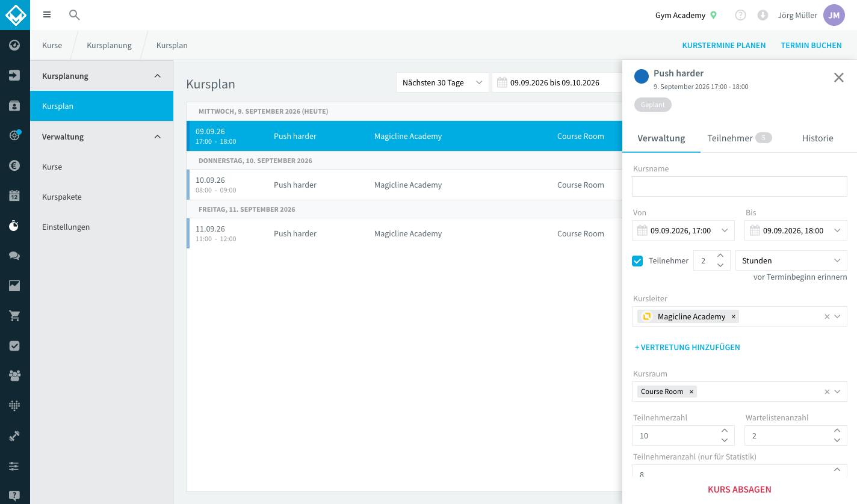Open the Bis date-time dropdown
The image size is (857, 504).
pyautogui.click(x=837, y=230)
